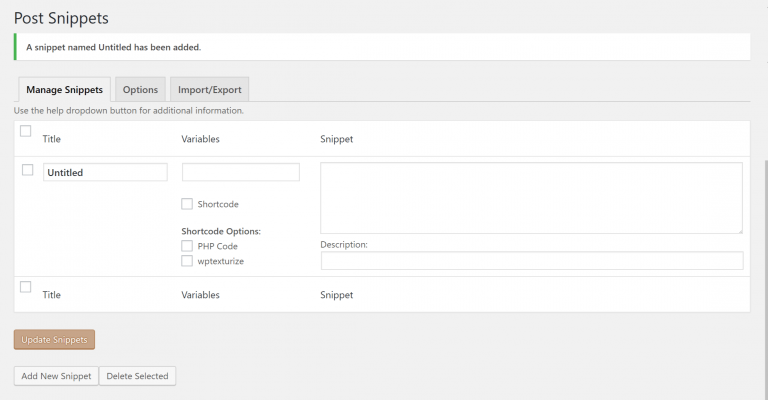Click the Snippet column label in table footer
The width and height of the screenshot is (768, 400).
(336, 295)
